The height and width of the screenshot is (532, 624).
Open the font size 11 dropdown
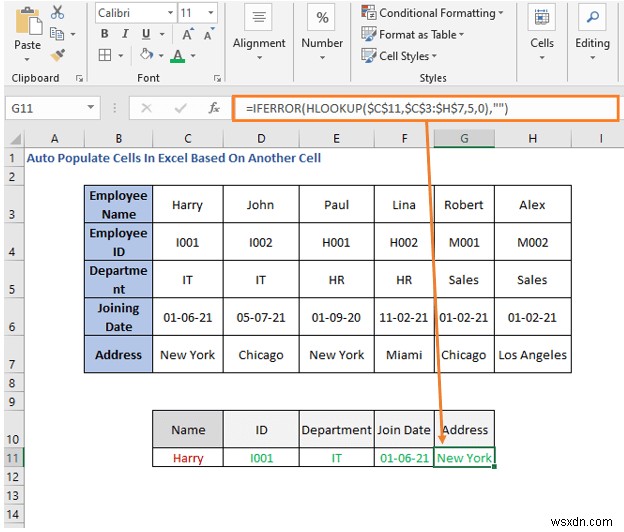pyautogui.click(x=211, y=13)
